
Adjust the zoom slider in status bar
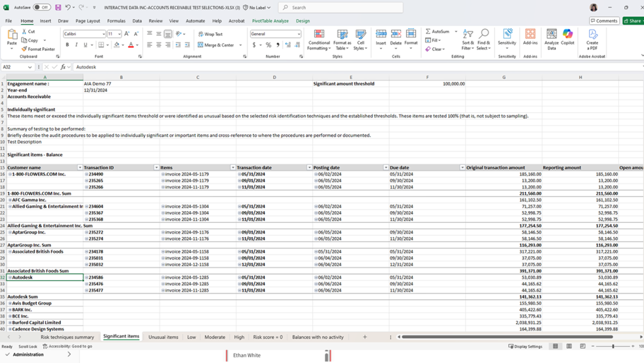[x=613, y=346]
